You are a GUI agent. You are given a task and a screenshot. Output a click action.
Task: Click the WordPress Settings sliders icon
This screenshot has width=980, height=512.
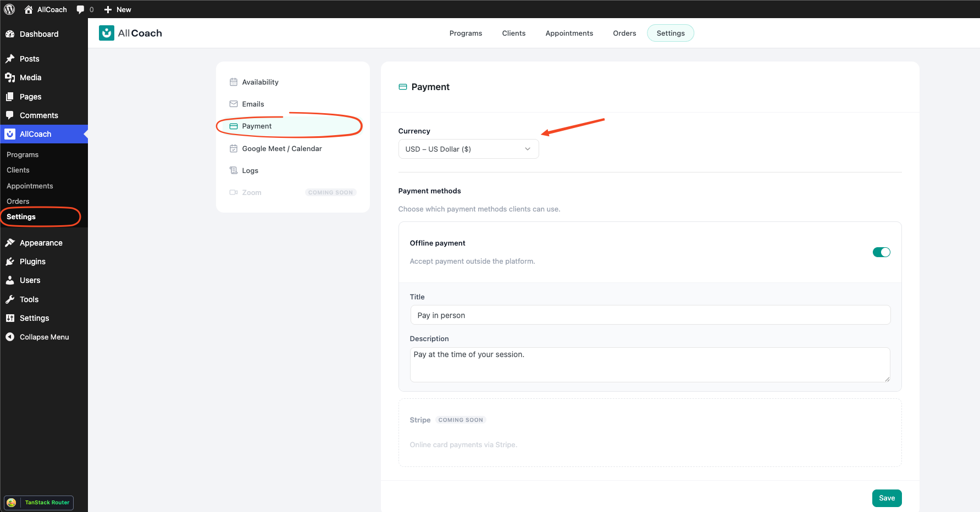point(10,318)
